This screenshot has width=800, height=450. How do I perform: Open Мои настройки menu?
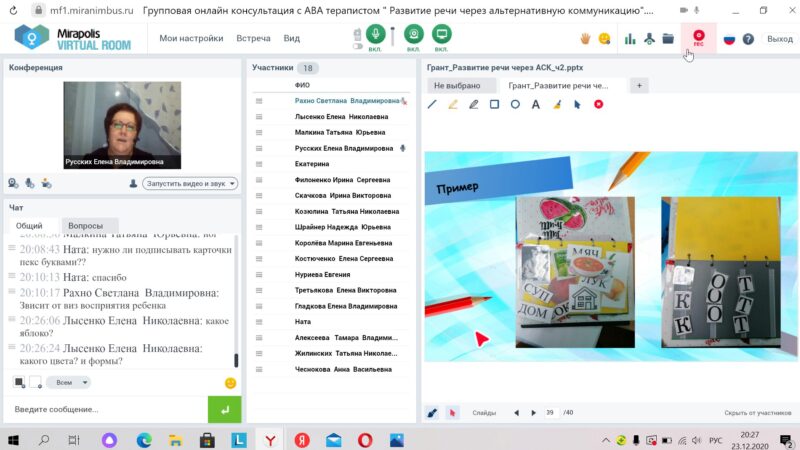(191, 38)
